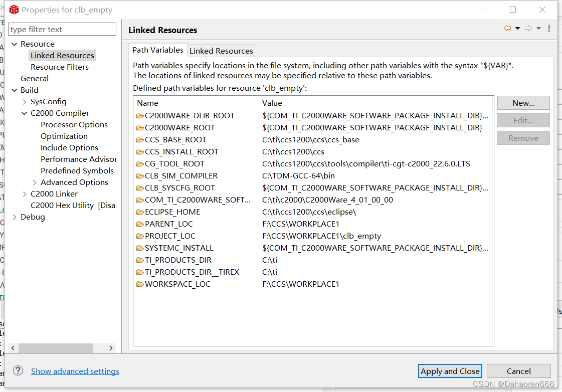Viewport: 562px width, 392px height.
Task: Click the folder icon of CLB_SIM_COMPILER
Action: pos(140,176)
